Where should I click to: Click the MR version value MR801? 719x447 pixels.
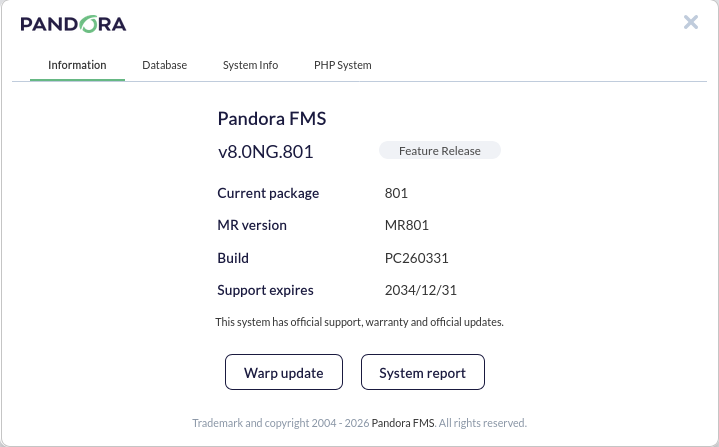click(407, 225)
